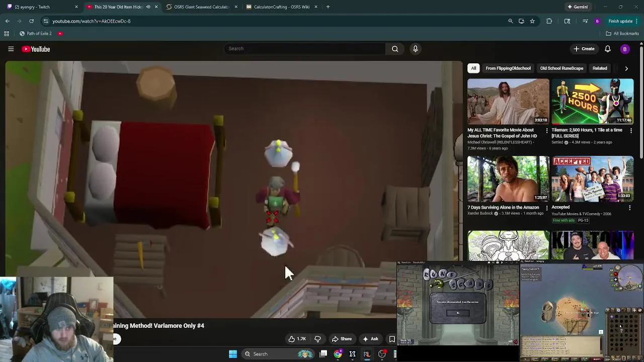Open options menu for Tileman video
644x362 pixels.
click(x=631, y=131)
